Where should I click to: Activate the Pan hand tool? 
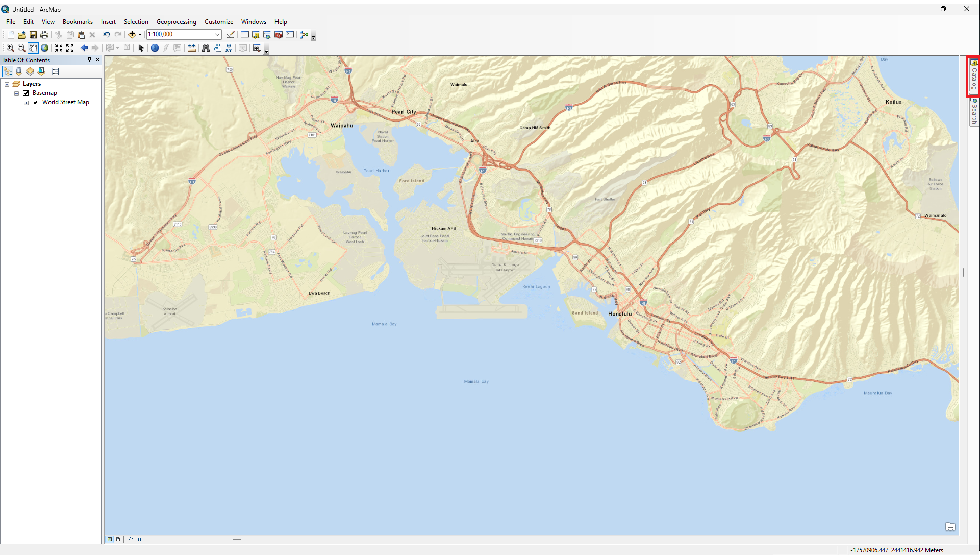(x=33, y=48)
